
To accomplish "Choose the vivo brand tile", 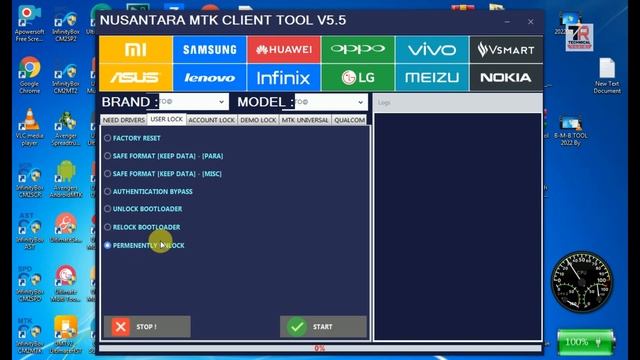I will coord(432,49).
